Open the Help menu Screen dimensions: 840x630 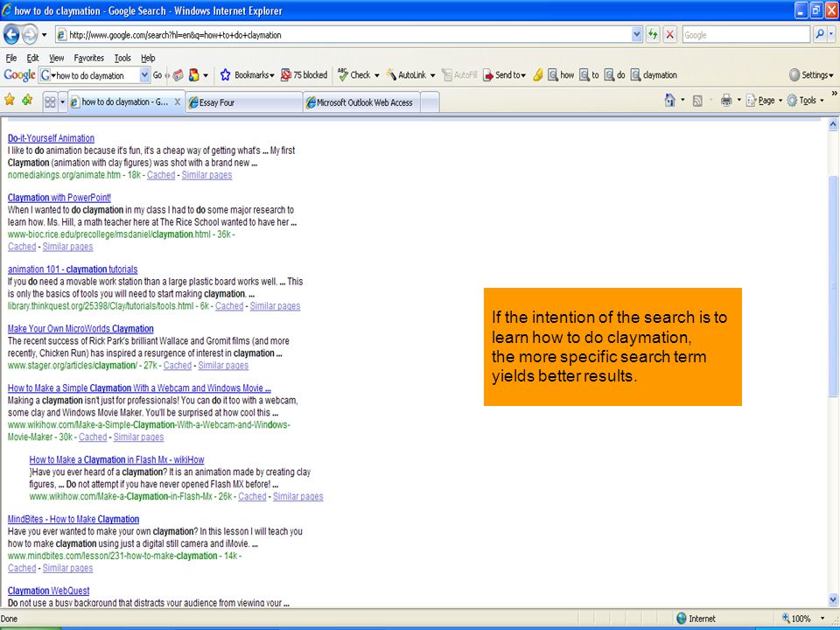click(148, 58)
